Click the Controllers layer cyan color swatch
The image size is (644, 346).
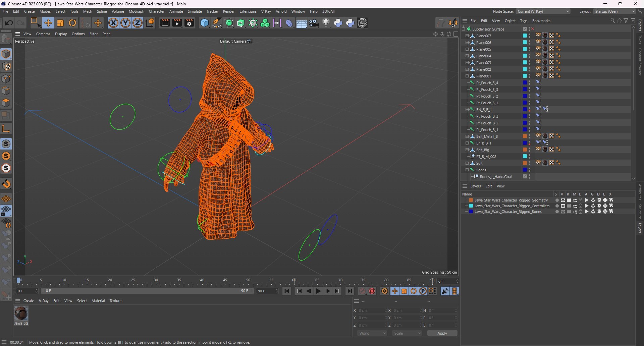coord(471,206)
